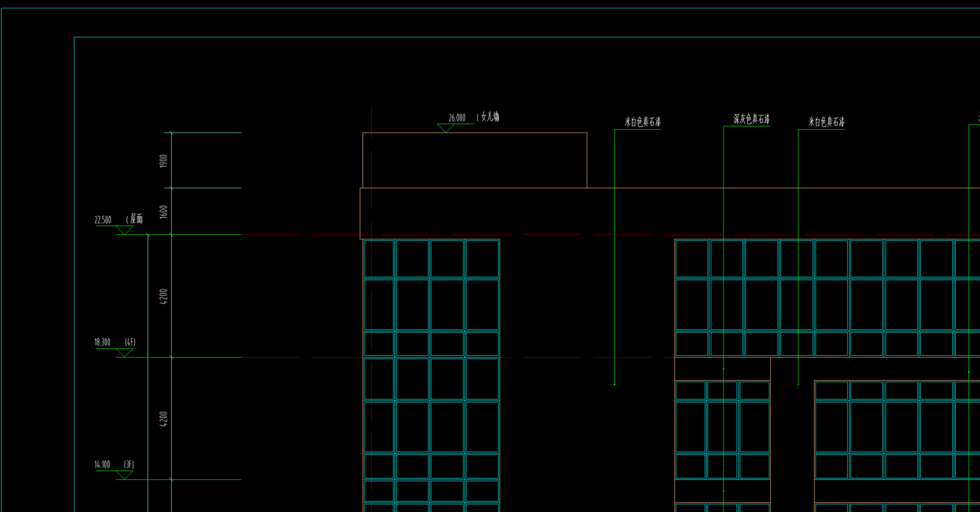The image size is (980, 512).
Task: Select the (4F) floor label
Action: point(130,342)
